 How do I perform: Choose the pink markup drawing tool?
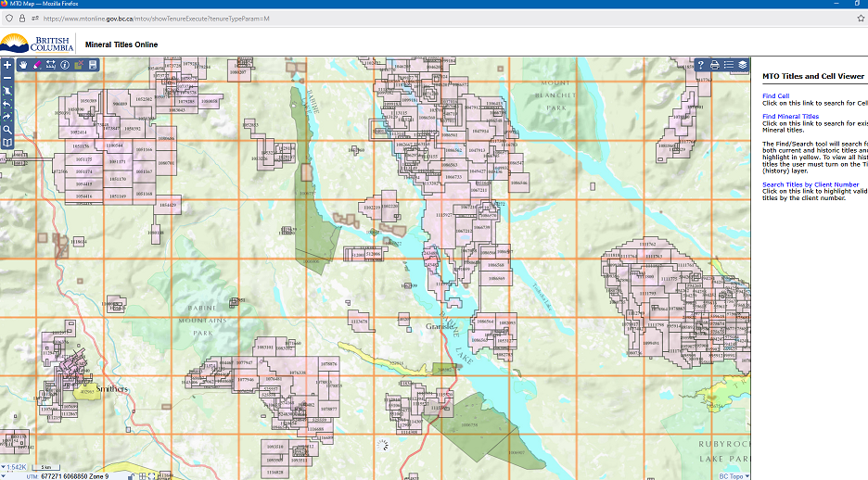point(36,65)
